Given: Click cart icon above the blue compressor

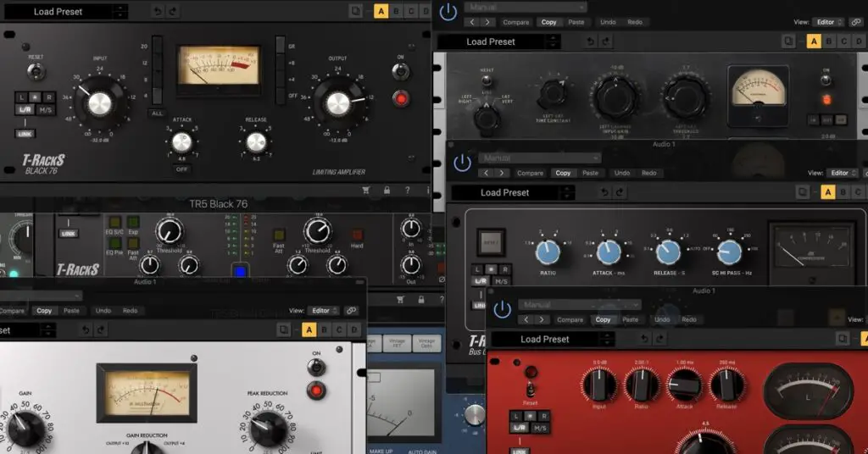Looking at the screenshot, I should 400,300.
